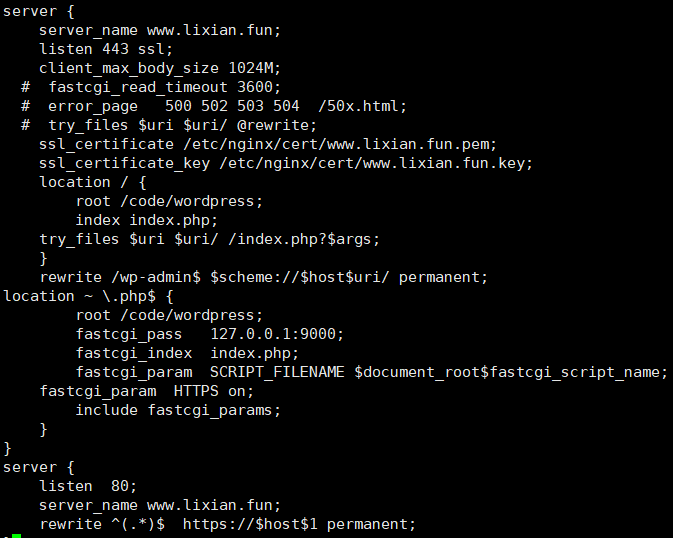Click the client_max_body_size 1024M value
Screen dimensions: 673x538
coord(255,68)
